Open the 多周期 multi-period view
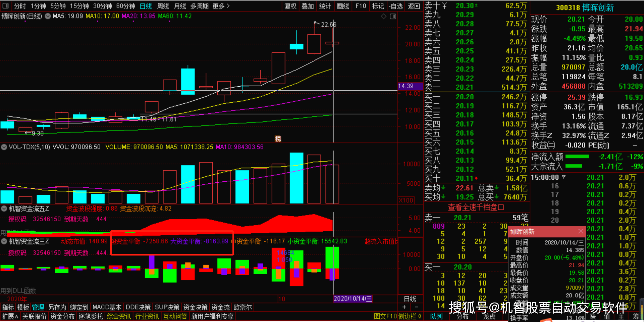The width and height of the screenshot is (644, 322). pos(199,6)
